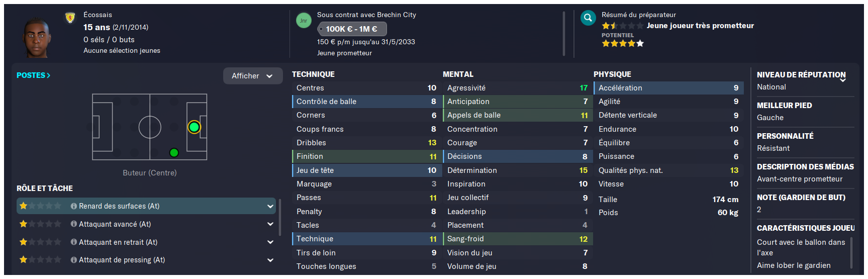Expand the Renard des surfaces role row
Screen dimensions: 868x279
pos(146,206)
